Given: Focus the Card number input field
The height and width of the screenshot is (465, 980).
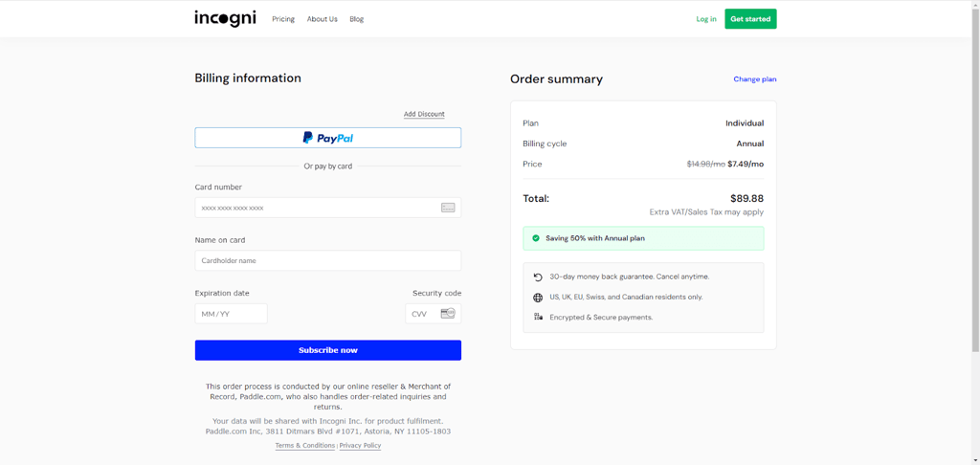Looking at the screenshot, I should pyautogui.click(x=328, y=208).
